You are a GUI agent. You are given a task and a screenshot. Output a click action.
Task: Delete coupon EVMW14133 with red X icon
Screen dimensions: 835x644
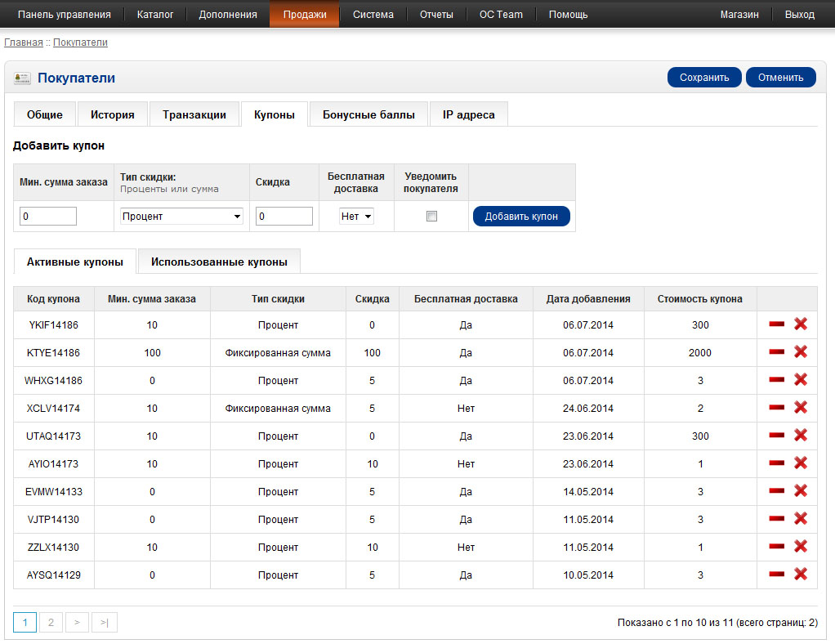tap(801, 491)
